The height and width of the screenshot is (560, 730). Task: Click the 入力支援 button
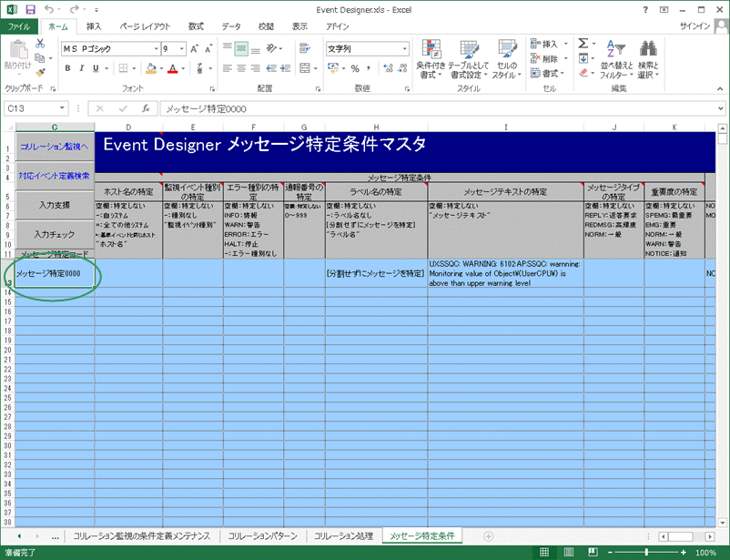click(55, 205)
